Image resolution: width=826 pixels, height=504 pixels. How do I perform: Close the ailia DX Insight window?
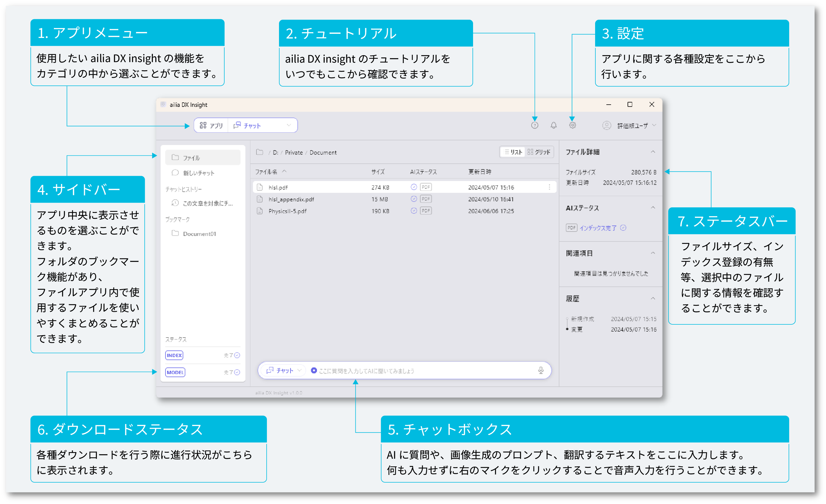tap(652, 104)
